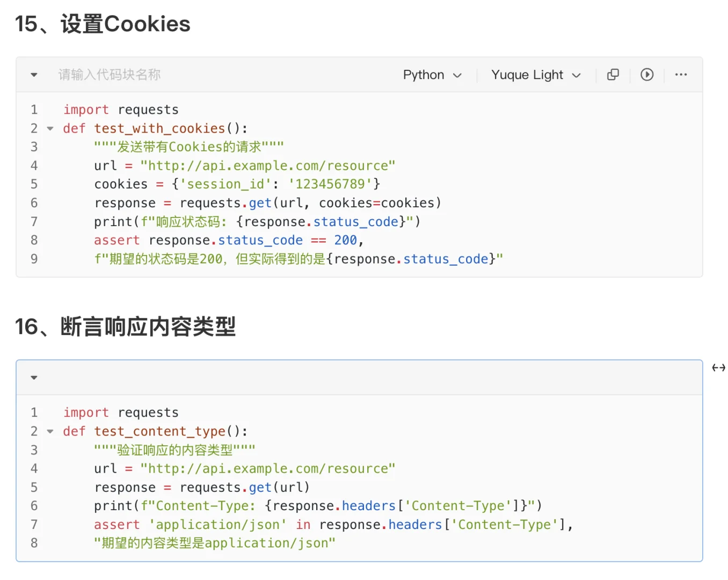
Task: Run the Cookies code block
Action: (x=647, y=75)
